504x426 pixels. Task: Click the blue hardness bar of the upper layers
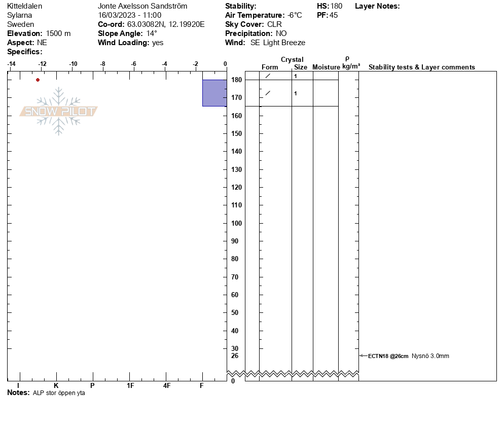pos(214,93)
